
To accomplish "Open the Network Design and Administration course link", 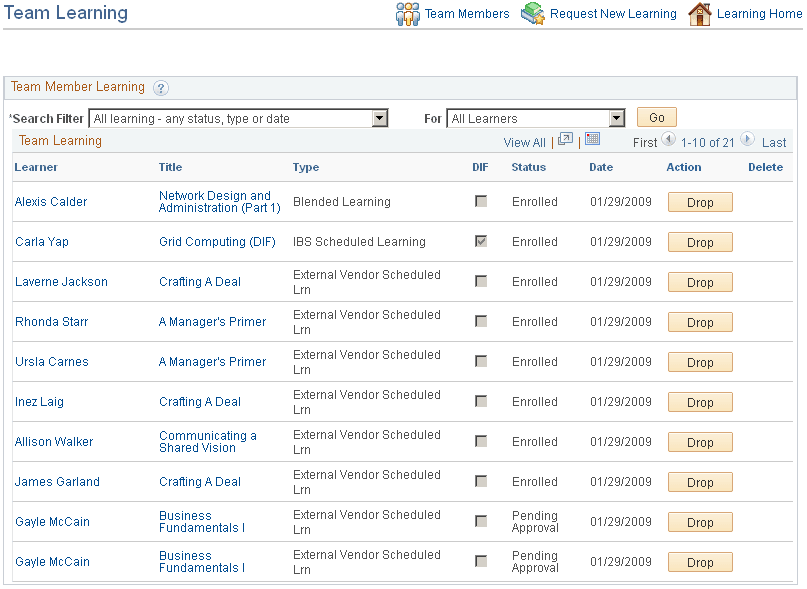I will [219, 201].
